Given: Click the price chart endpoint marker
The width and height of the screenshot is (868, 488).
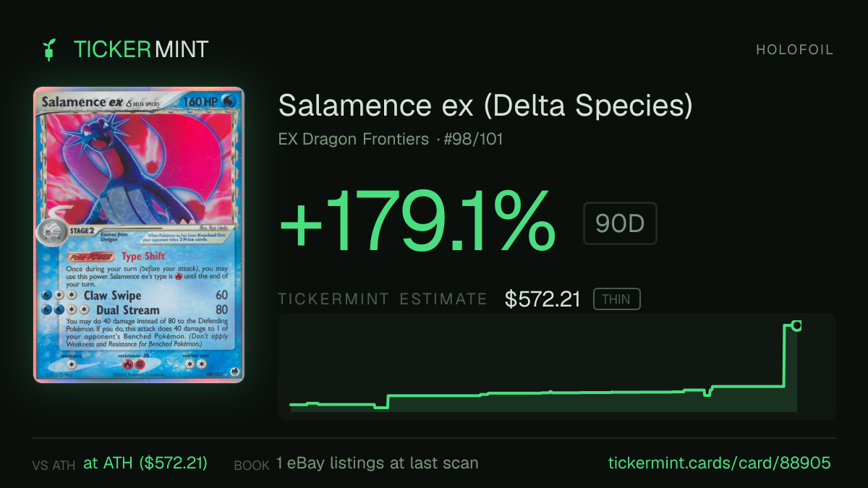Looking at the screenshot, I should pos(796,325).
